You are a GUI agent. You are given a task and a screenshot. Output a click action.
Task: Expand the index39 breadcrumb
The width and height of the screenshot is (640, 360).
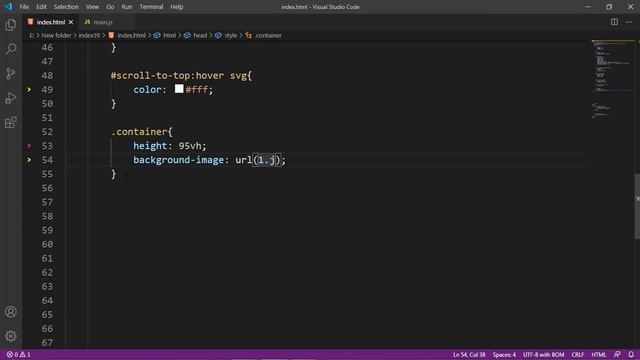click(x=89, y=36)
